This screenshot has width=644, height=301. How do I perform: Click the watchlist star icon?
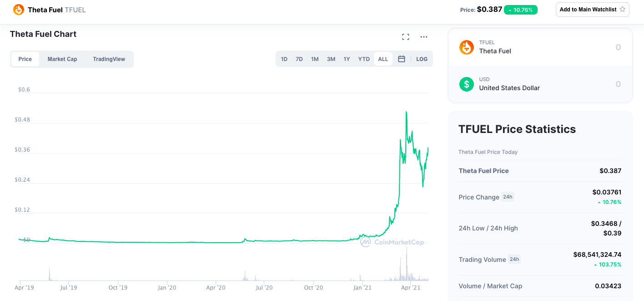[x=623, y=9]
